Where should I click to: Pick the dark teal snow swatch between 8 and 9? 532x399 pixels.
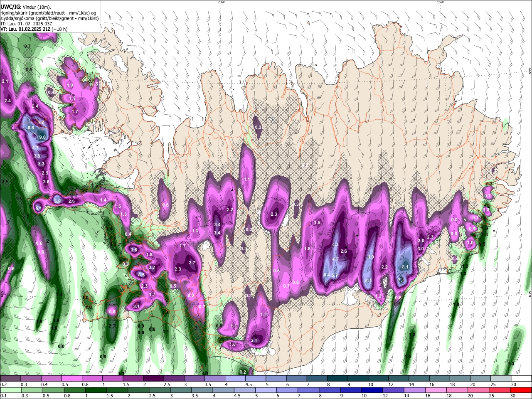(337, 379)
